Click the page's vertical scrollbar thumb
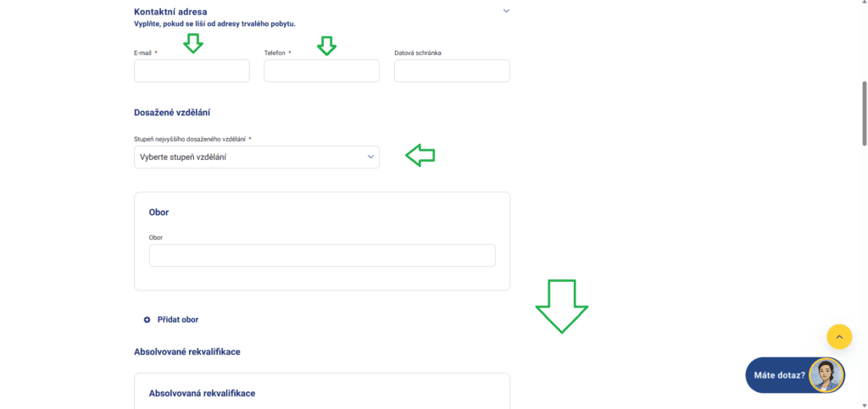The height and width of the screenshot is (409, 868). 865,113
